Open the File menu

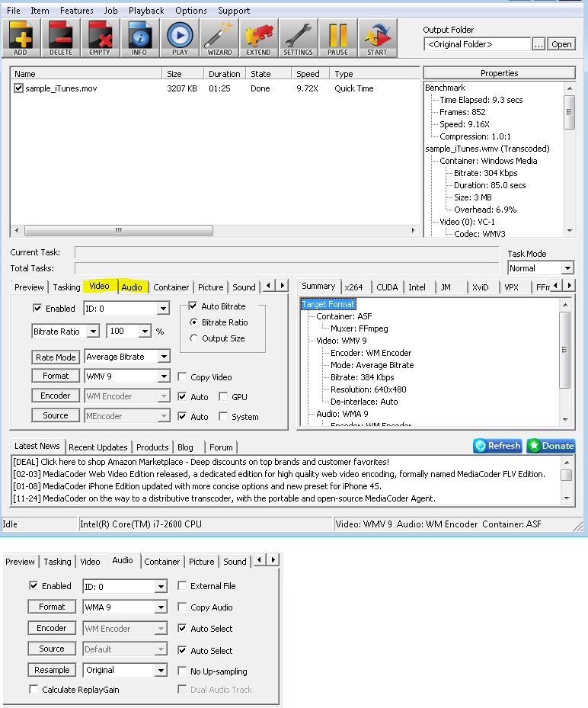tap(14, 11)
